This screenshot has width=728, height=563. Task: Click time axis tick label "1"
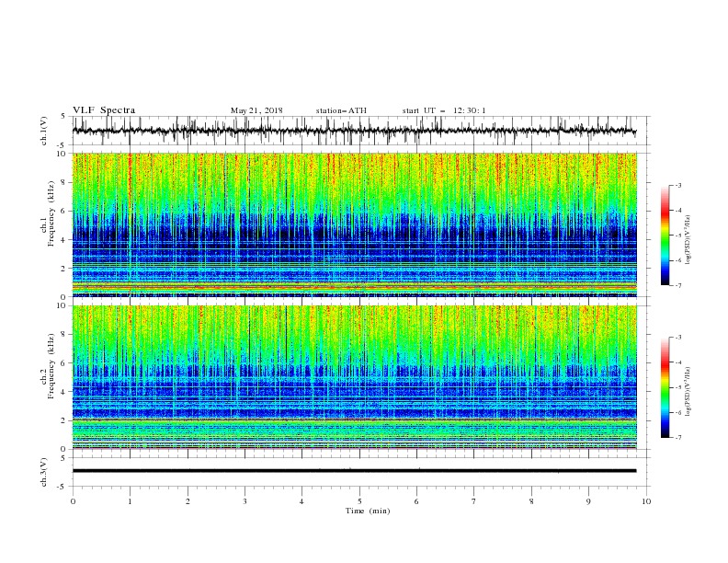[130, 501]
